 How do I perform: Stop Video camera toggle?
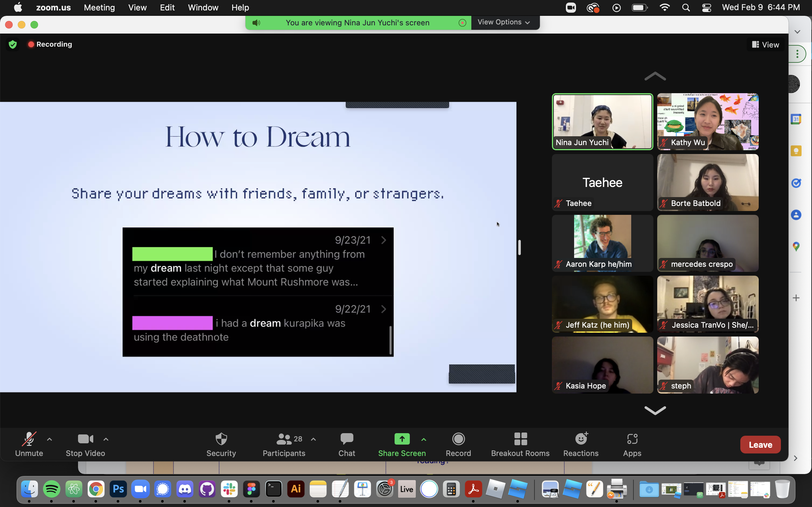[85, 444]
